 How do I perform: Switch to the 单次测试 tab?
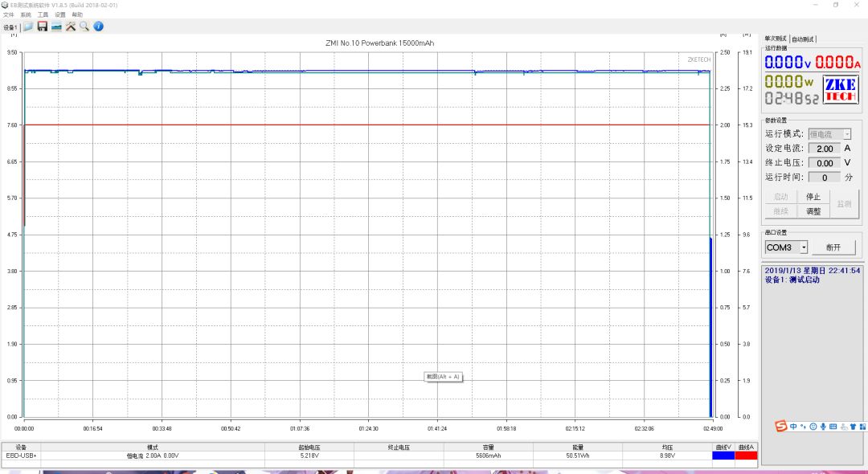(776, 39)
